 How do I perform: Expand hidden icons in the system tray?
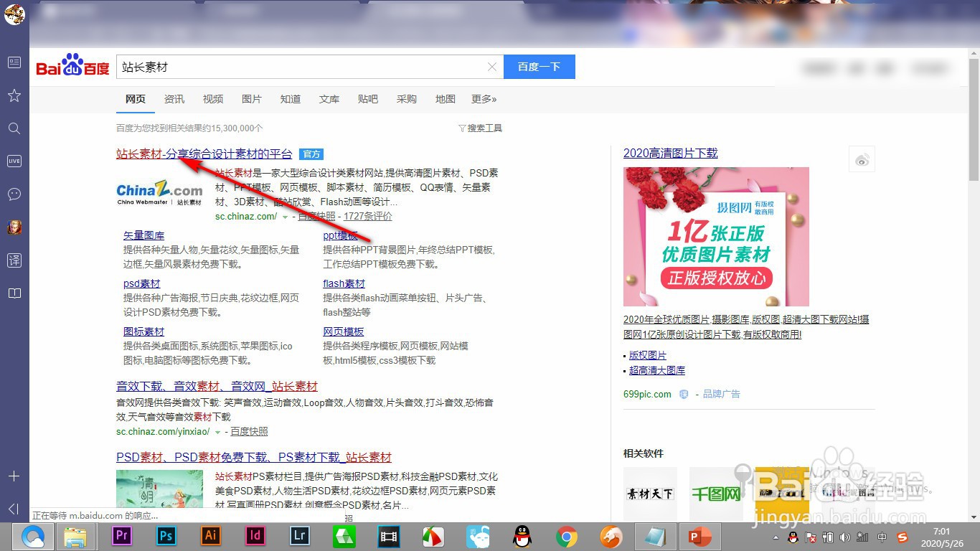(776, 537)
